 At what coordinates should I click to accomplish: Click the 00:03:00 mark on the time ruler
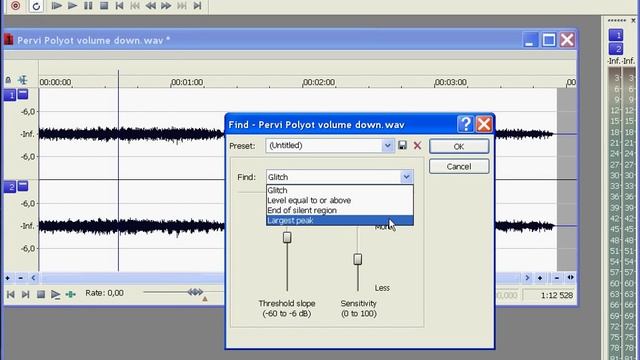pyautogui.click(x=451, y=82)
